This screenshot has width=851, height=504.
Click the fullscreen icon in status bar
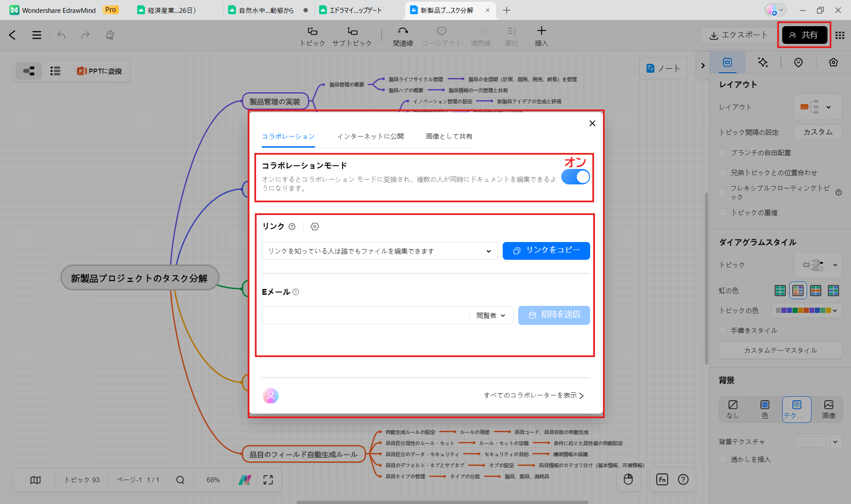268,480
